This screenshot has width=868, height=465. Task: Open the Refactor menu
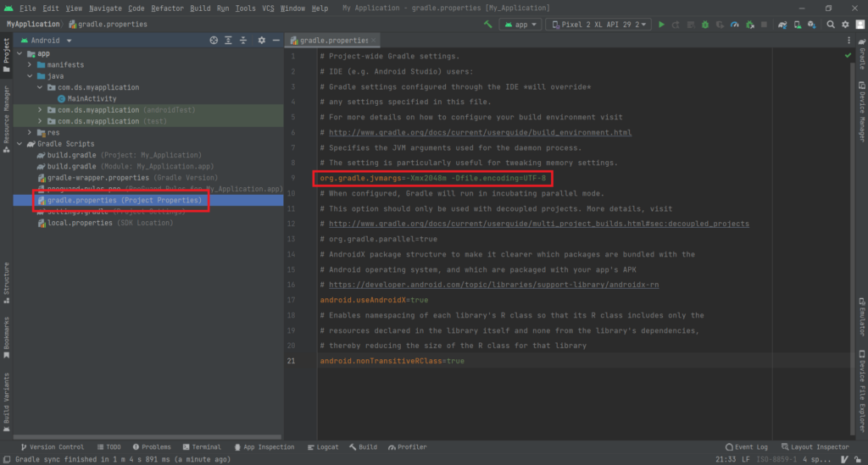pos(167,8)
